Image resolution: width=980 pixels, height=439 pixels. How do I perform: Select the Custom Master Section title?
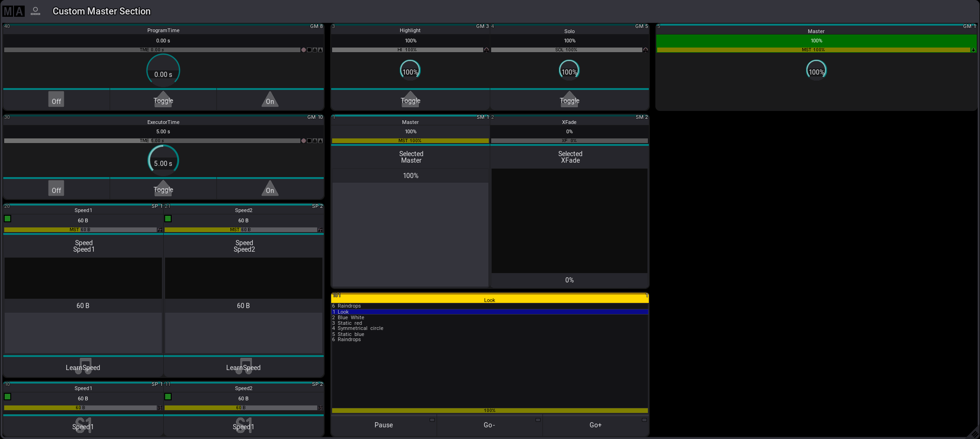102,11
